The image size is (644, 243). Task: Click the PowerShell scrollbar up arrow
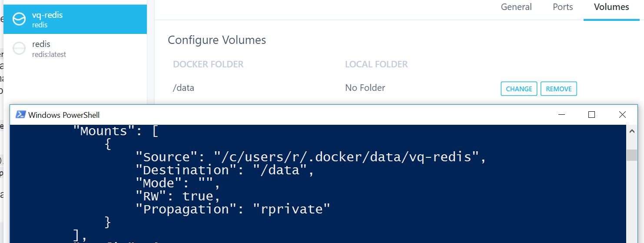point(631,130)
